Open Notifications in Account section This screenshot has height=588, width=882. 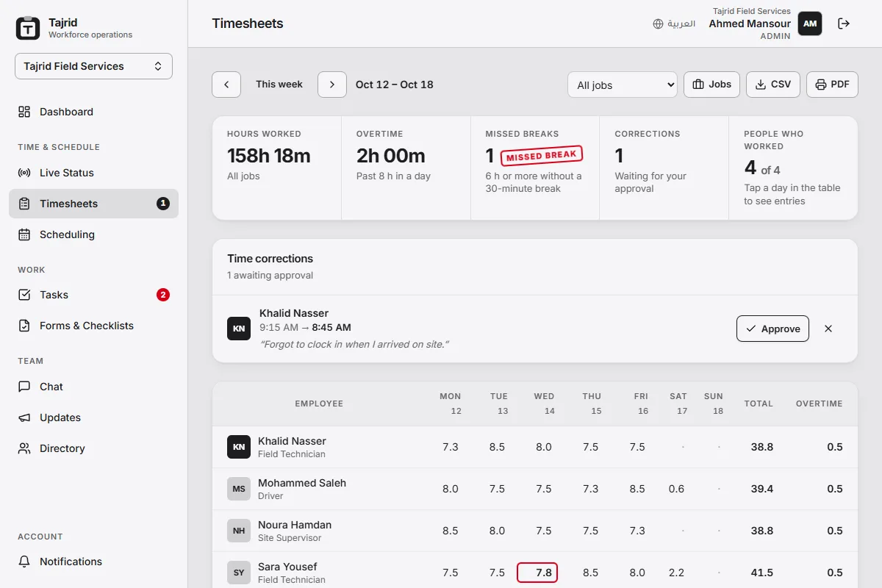(x=93, y=562)
